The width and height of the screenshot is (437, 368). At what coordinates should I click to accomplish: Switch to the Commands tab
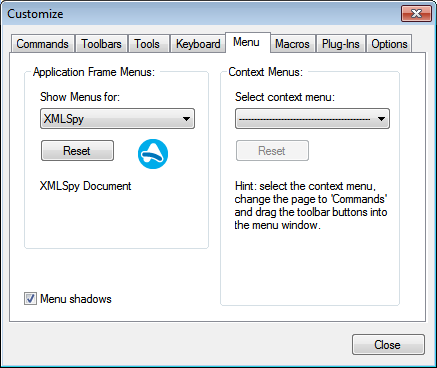[x=42, y=44]
